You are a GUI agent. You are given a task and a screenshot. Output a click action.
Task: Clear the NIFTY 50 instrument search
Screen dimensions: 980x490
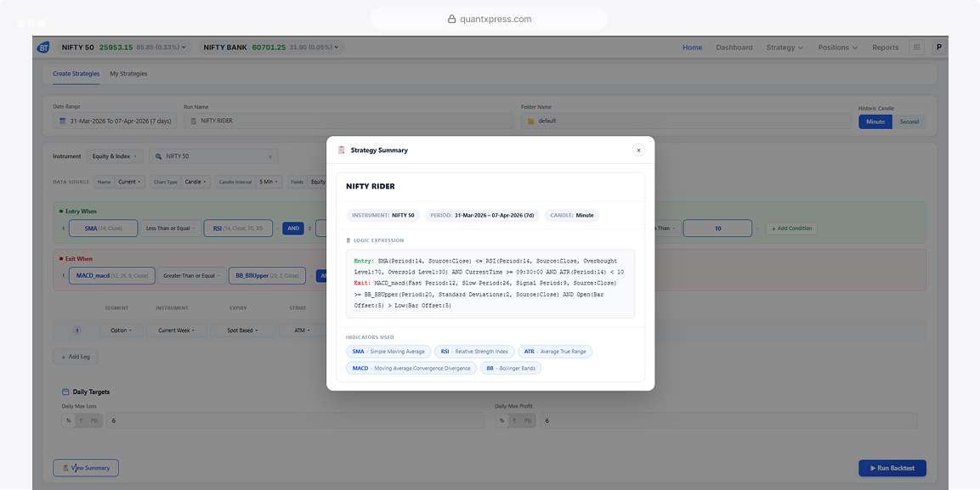coord(270,156)
